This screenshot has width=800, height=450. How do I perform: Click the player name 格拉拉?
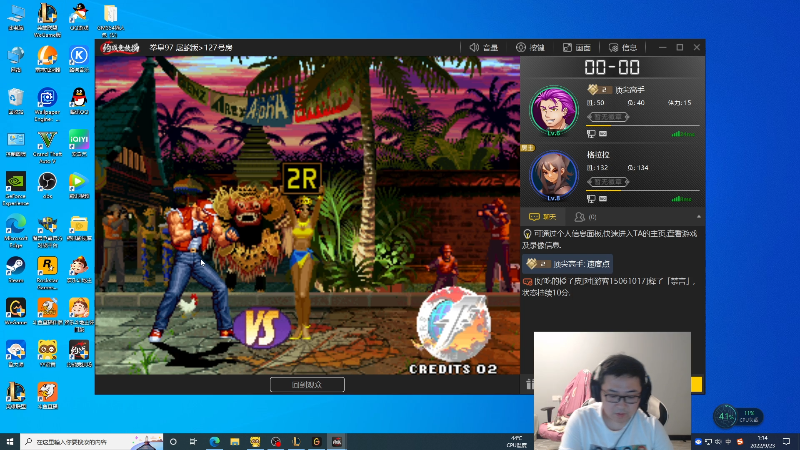pos(598,155)
